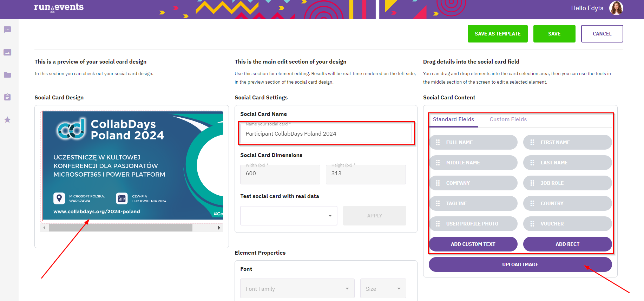Click the preview scrollbar right arrow
This screenshot has width=644, height=301.
[x=219, y=228]
